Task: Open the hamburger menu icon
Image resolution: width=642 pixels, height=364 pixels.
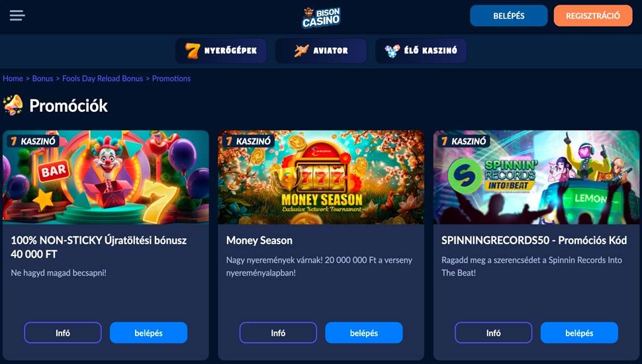Action: tap(17, 16)
